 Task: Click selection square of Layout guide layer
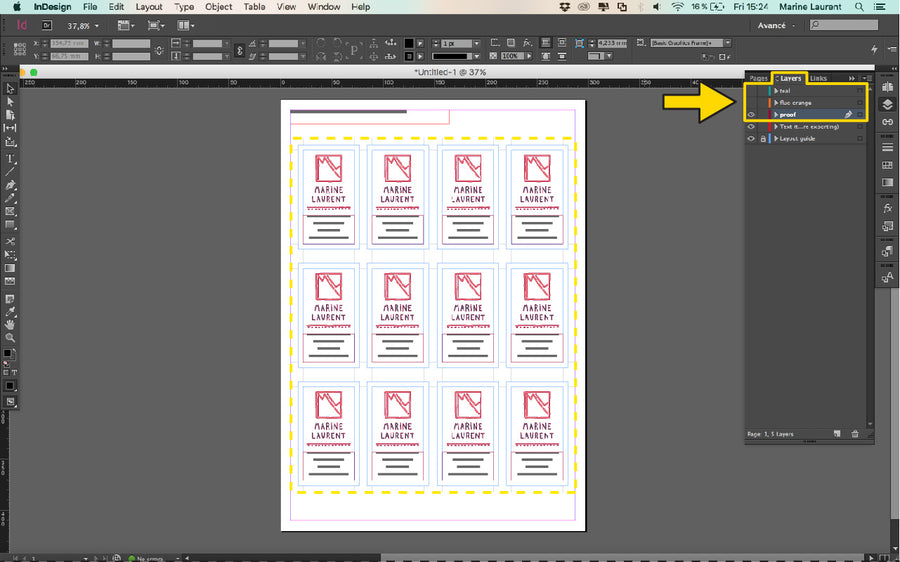coord(860,139)
